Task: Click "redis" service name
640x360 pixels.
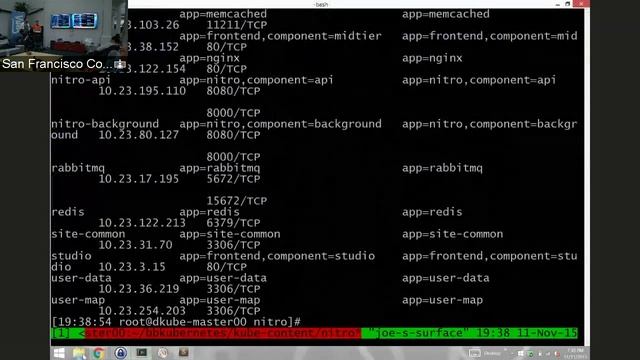Action: click(x=68, y=212)
